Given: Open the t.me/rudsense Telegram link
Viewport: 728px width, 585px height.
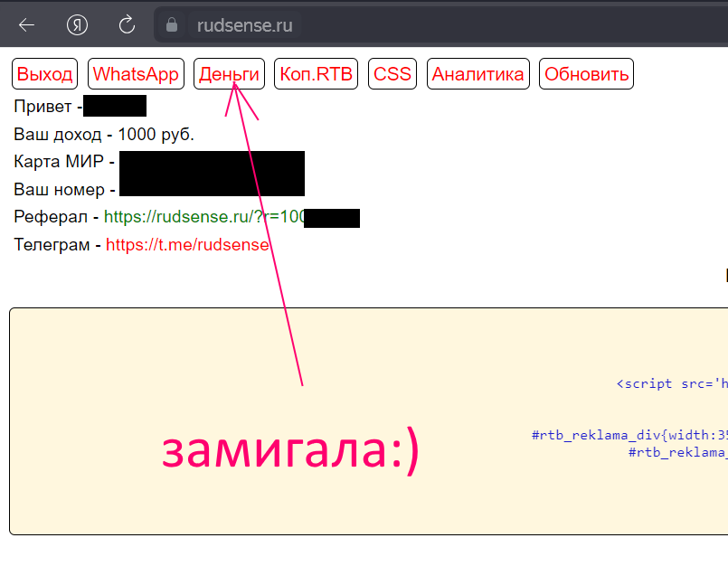Looking at the screenshot, I should click(187, 245).
